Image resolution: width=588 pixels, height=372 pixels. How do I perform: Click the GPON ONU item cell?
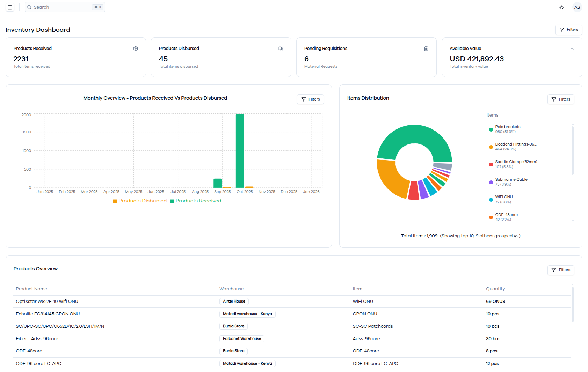pyautogui.click(x=365, y=314)
